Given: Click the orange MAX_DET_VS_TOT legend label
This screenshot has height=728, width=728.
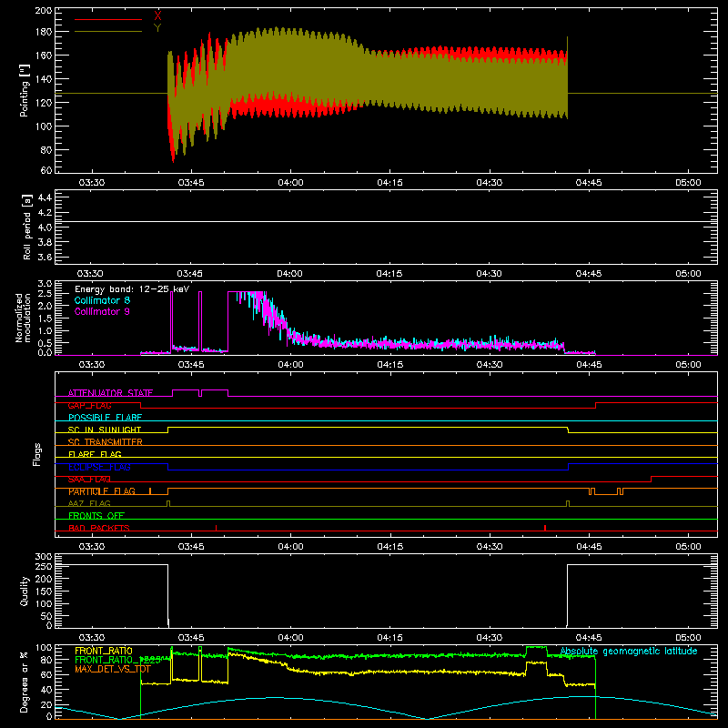Looking at the screenshot, I should 112,669.
